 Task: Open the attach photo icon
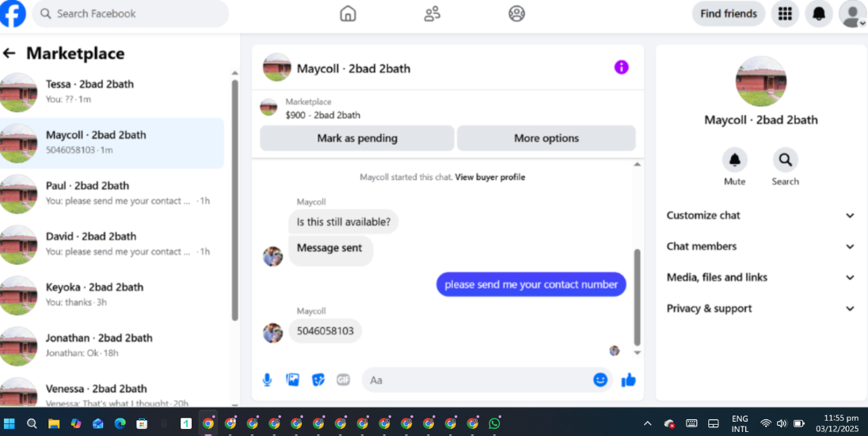tap(292, 380)
